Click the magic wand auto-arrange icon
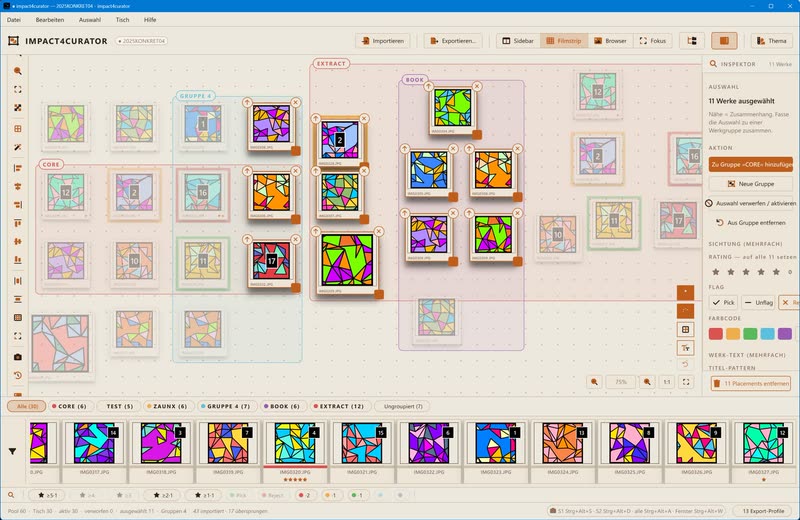This screenshot has width=800, height=520. click(17, 147)
